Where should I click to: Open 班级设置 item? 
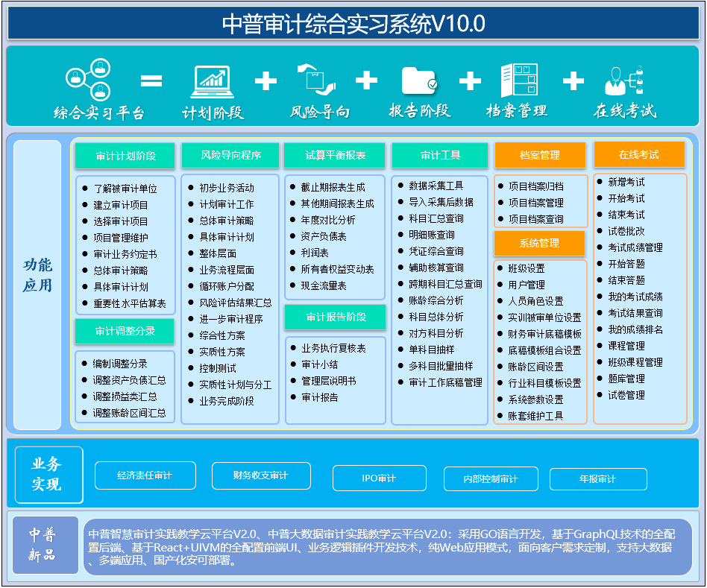(527, 268)
